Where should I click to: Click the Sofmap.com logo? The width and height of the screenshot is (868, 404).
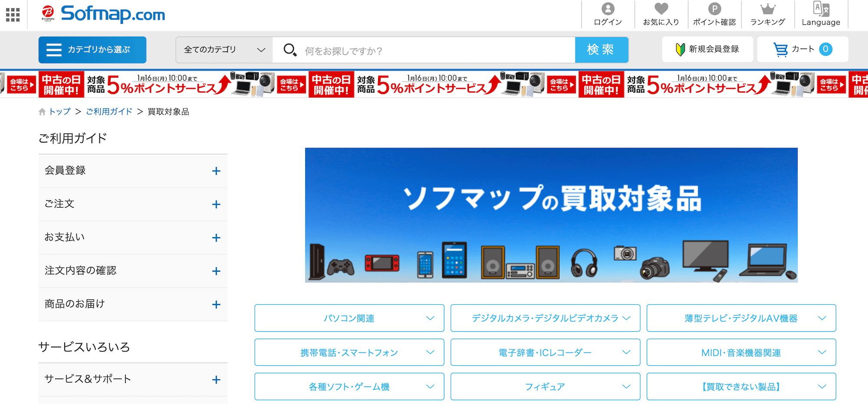[113, 14]
